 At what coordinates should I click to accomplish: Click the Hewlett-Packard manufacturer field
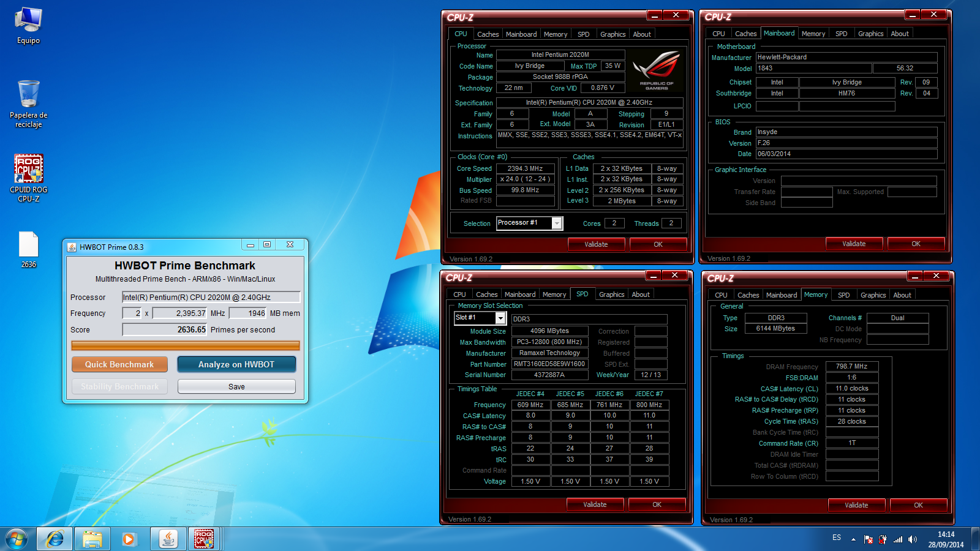(x=846, y=57)
